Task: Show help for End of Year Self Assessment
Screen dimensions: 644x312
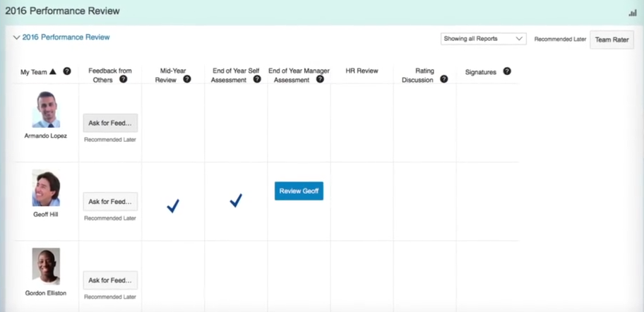Action: (x=257, y=80)
